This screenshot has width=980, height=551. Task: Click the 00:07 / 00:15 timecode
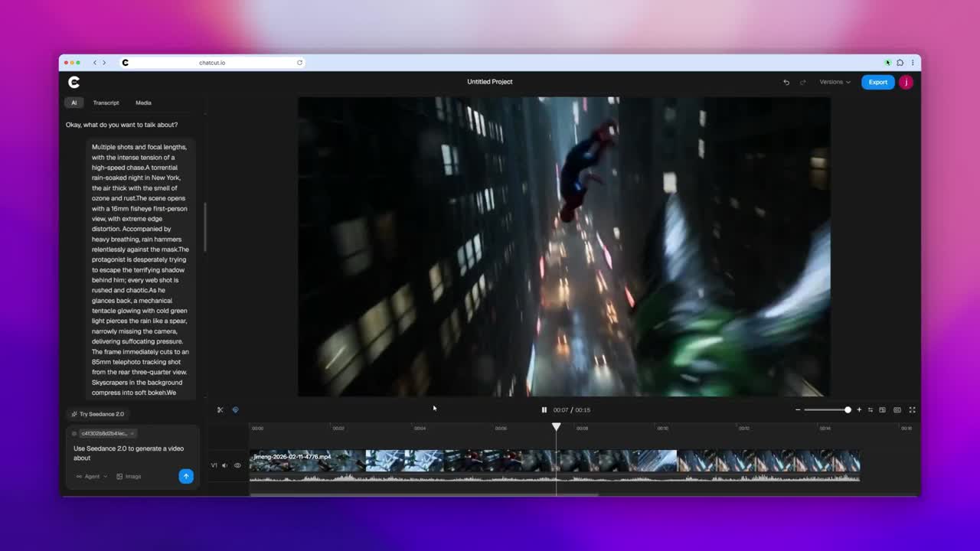(572, 410)
